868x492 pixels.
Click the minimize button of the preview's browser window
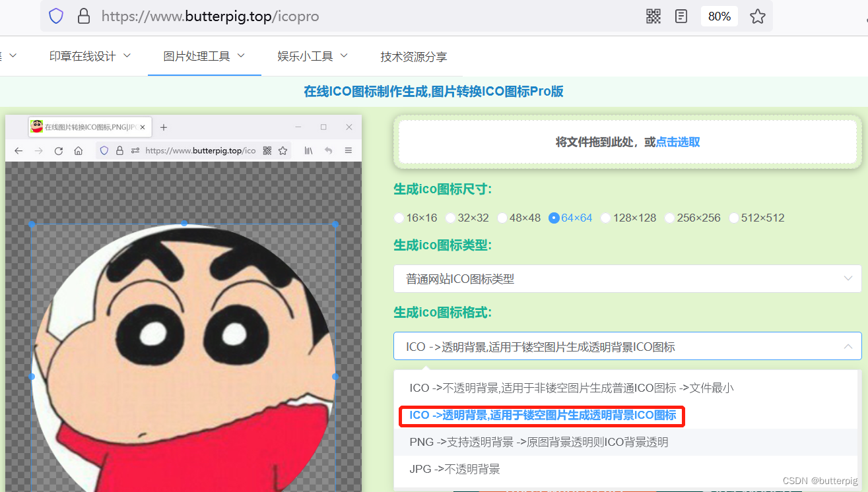[x=298, y=127]
